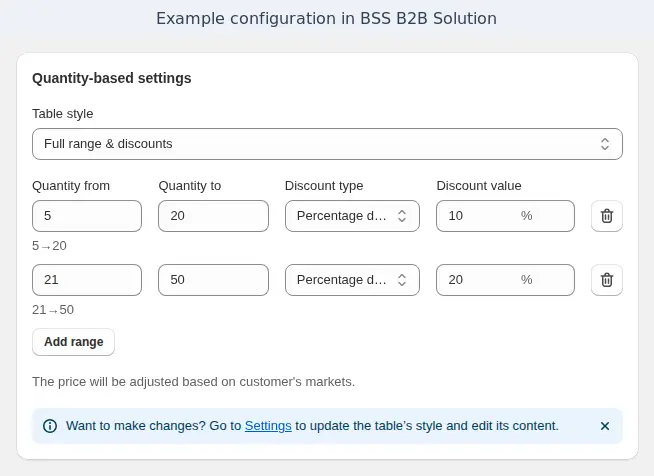Image resolution: width=654 pixels, height=476 pixels.
Task: Delete the 5 to 20 quantity range
Action: pos(606,216)
